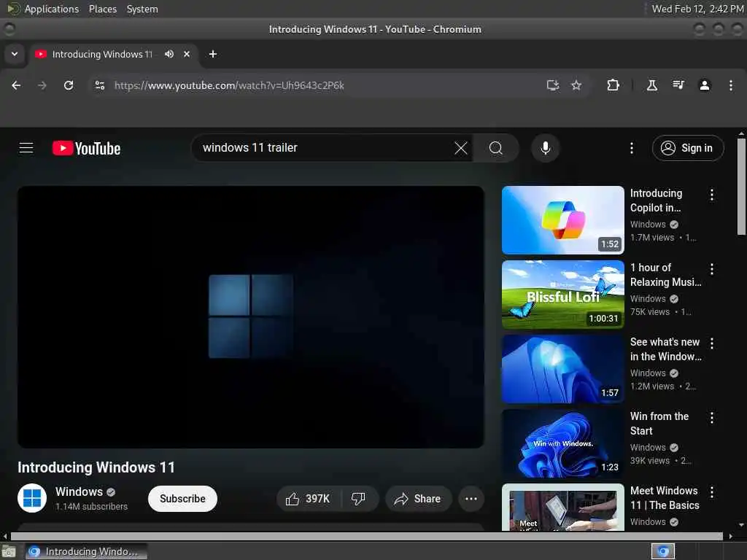
Task: Open a new tab with plus
Action: click(213, 54)
